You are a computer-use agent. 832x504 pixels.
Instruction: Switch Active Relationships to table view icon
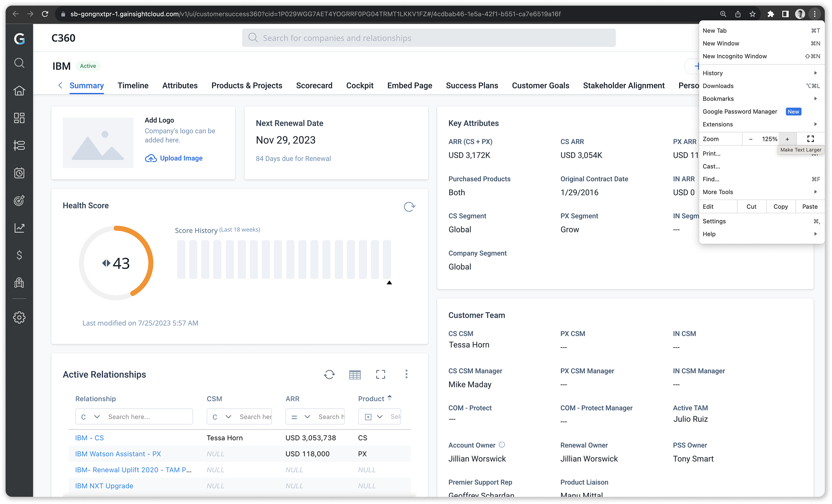coord(355,374)
